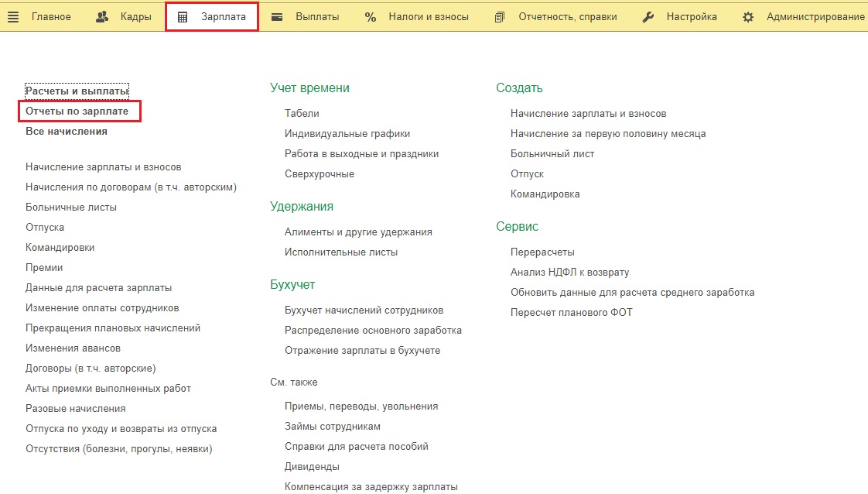Open Анализ НДФЛ к возврату

click(x=569, y=272)
